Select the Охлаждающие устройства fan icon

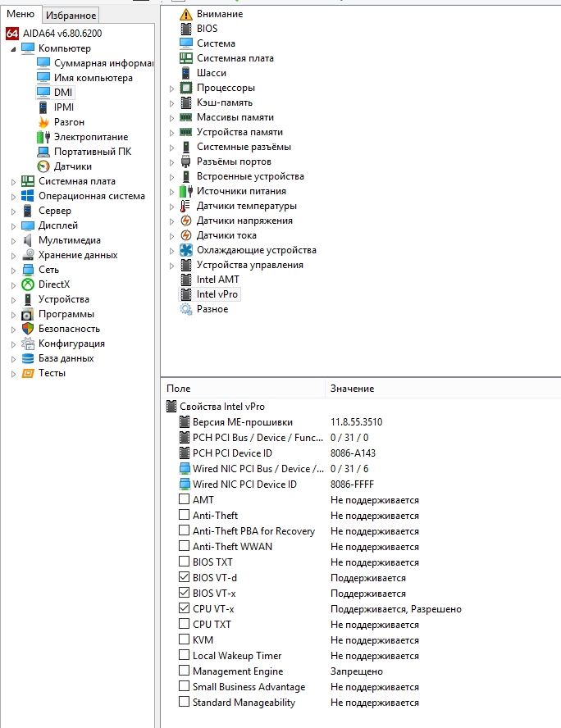(185, 250)
